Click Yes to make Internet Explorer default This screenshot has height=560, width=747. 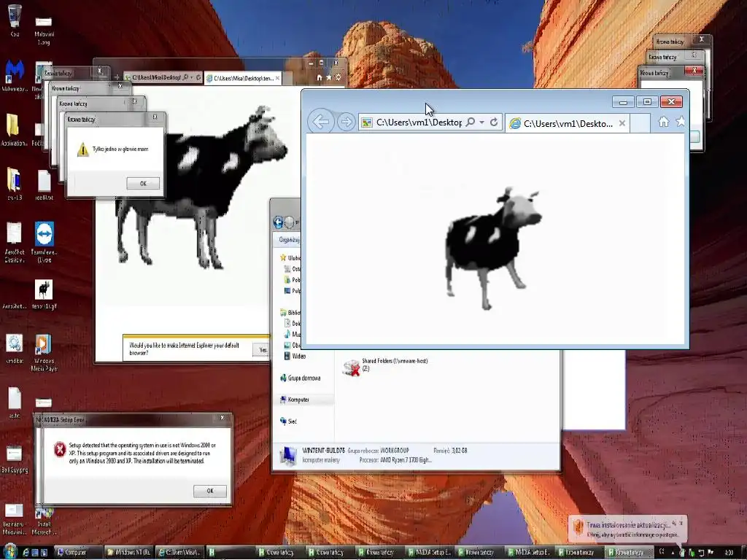262,350
